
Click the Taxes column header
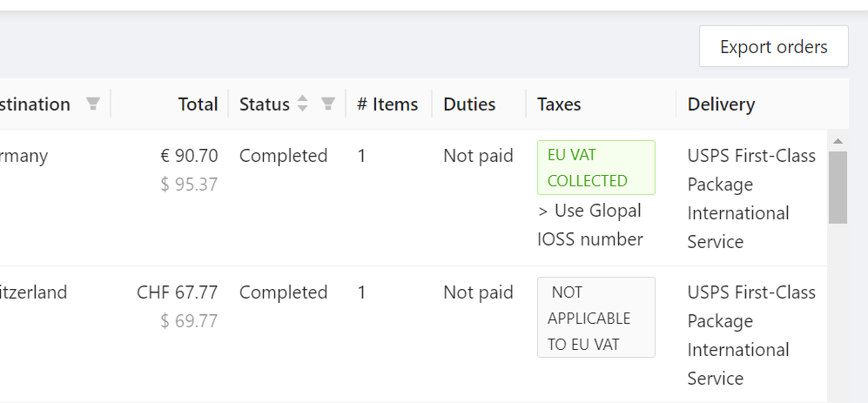[559, 104]
